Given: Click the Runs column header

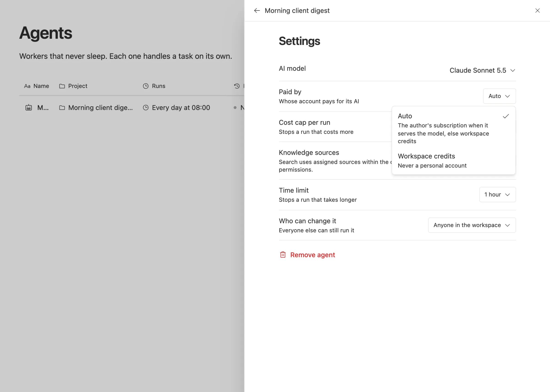Looking at the screenshot, I should click(x=154, y=86).
